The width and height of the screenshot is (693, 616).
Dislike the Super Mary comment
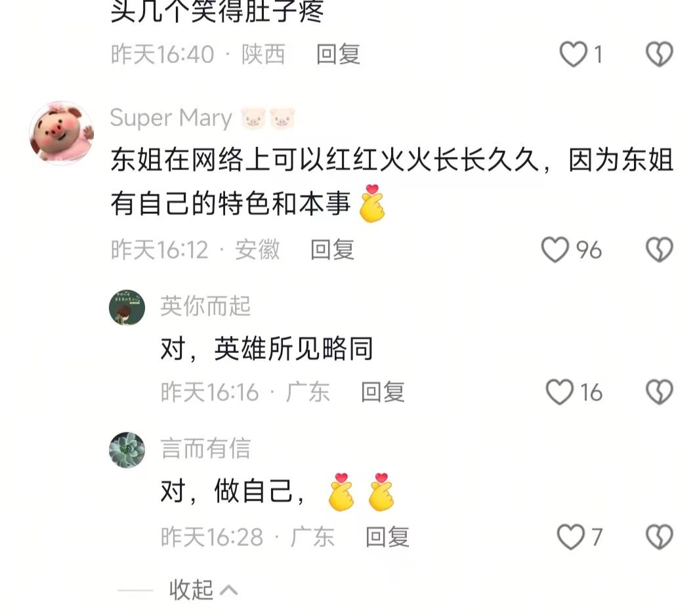[660, 250]
